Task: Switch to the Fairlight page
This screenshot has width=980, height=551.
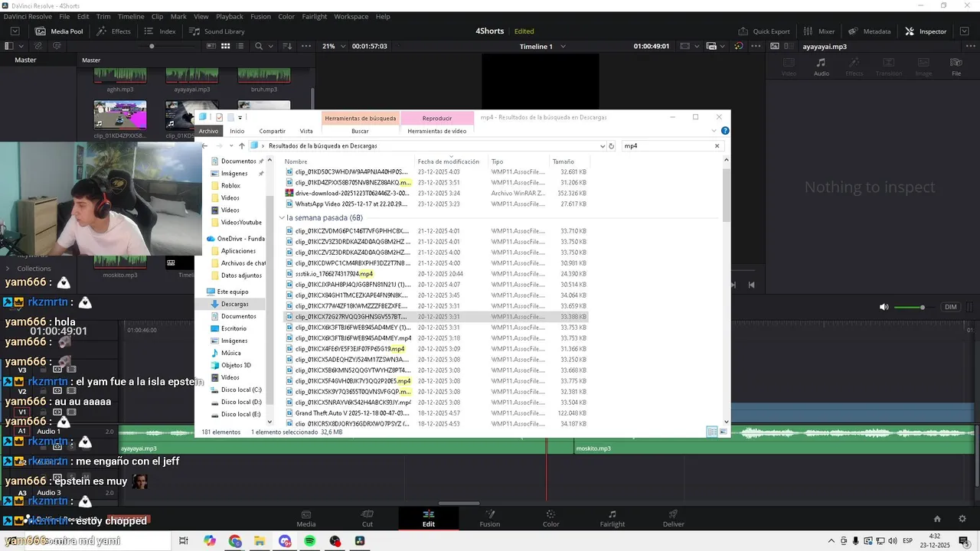Action: pos(612,518)
